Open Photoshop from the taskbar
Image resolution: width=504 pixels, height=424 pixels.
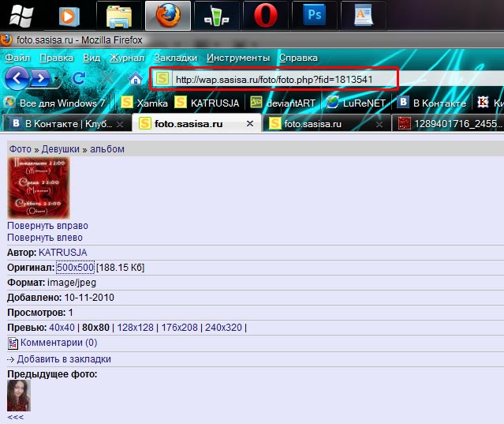[314, 15]
